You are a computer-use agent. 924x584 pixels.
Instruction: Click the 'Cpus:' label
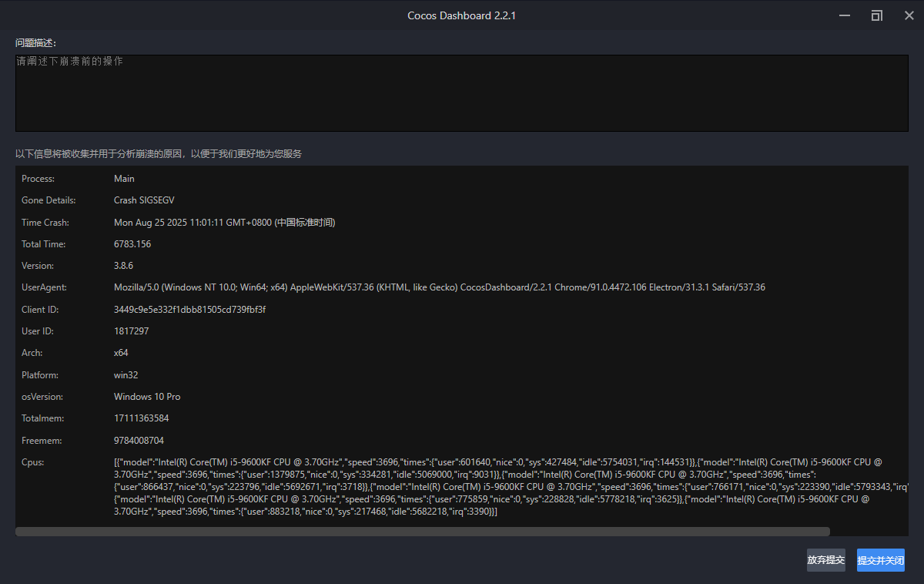coord(32,462)
